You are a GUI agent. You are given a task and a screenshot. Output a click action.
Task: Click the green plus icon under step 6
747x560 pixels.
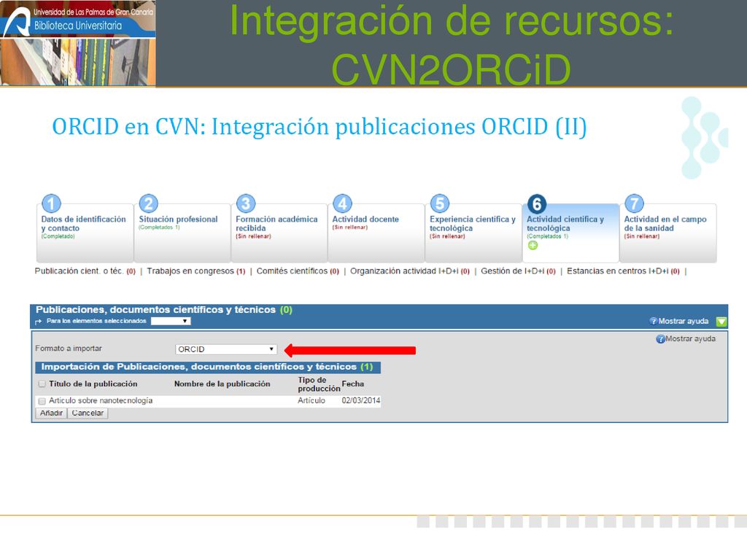[x=533, y=245]
